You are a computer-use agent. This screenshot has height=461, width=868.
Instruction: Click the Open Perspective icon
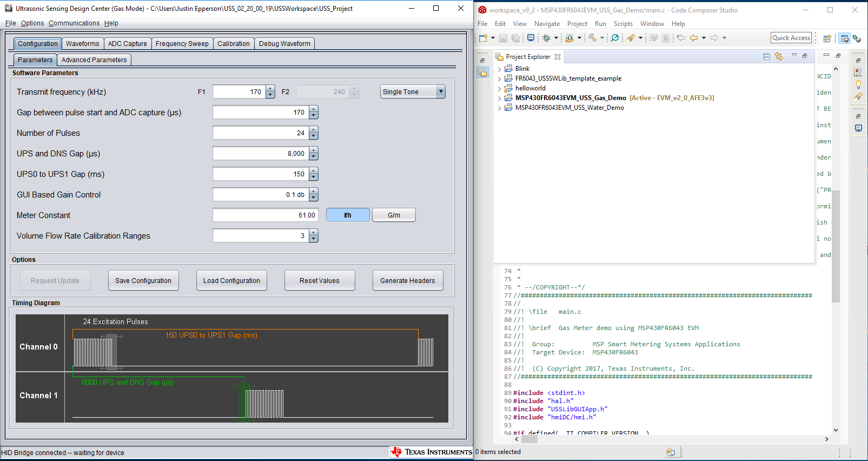click(827, 38)
